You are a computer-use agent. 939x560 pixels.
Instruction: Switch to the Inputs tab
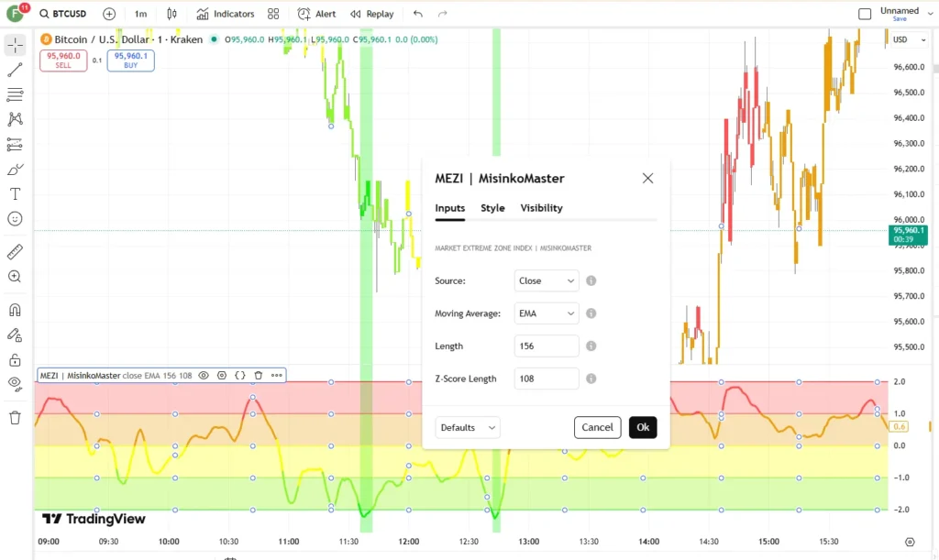[x=449, y=208]
